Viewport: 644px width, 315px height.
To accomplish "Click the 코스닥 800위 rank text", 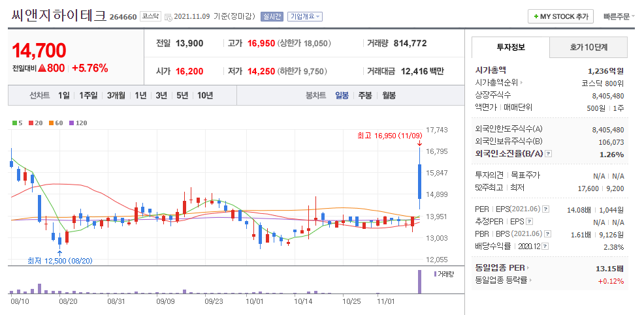I will [602, 83].
